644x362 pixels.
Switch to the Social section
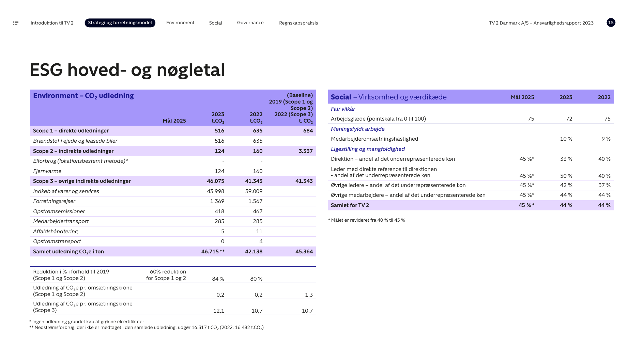click(215, 23)
